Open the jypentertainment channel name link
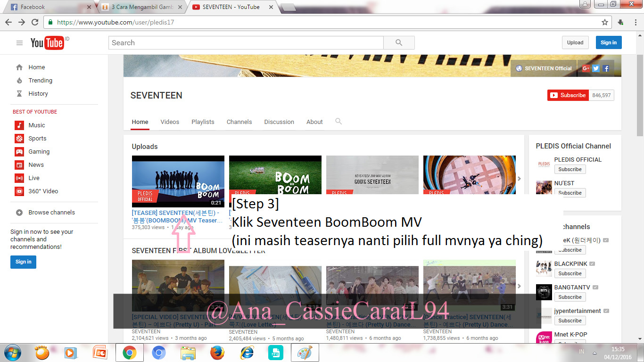This screenshot has width=644, height=362. tap(578, 311)
